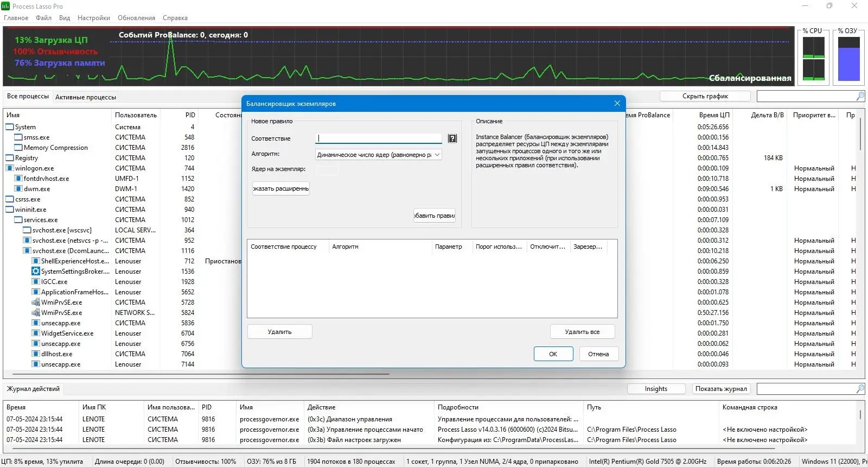Click the csrss.exe process icon
This screenshot has width=868, height=467.
10,199
